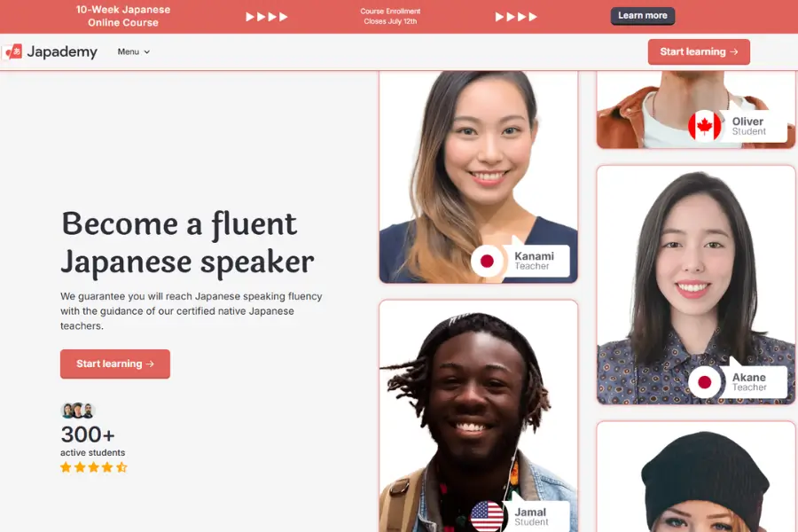Click Start learning button in the header
Screen dimensions: 798x532
[699, 51]
